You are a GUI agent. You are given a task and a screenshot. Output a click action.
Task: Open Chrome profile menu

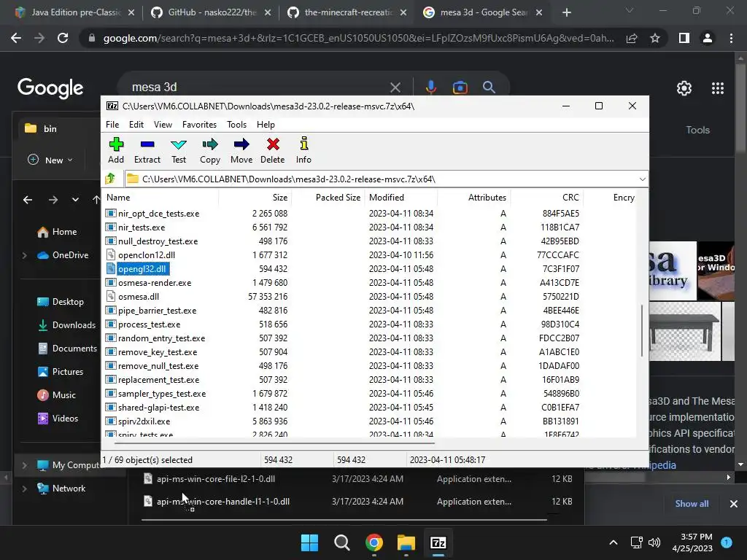[x=708, y=38]
